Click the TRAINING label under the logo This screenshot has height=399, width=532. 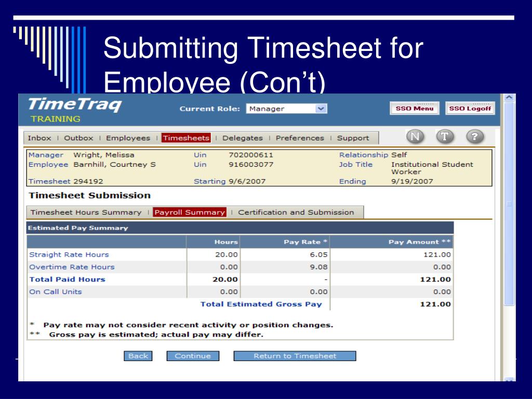click(x=56, y=119)
